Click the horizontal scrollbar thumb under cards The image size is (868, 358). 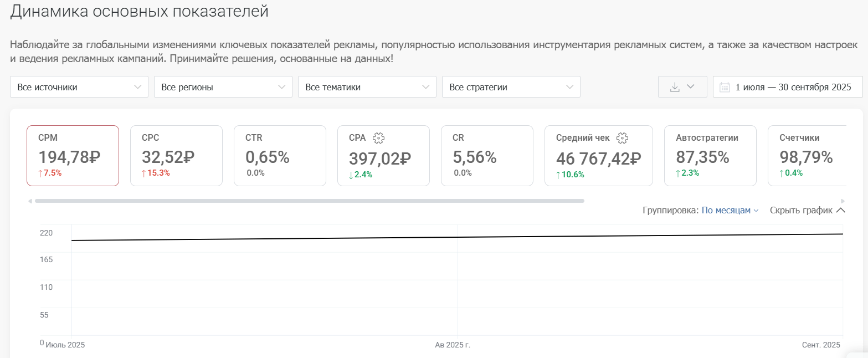click(x=310, y=201)
